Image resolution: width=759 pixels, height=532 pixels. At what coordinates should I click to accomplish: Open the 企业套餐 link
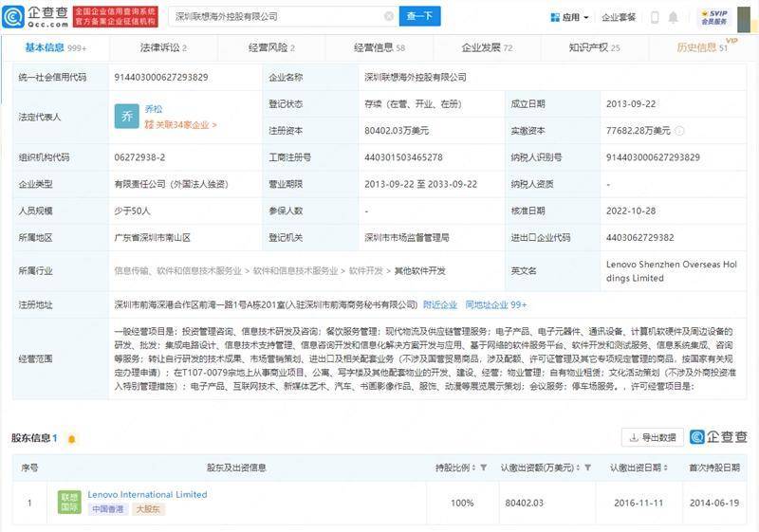tap(619, 17)
